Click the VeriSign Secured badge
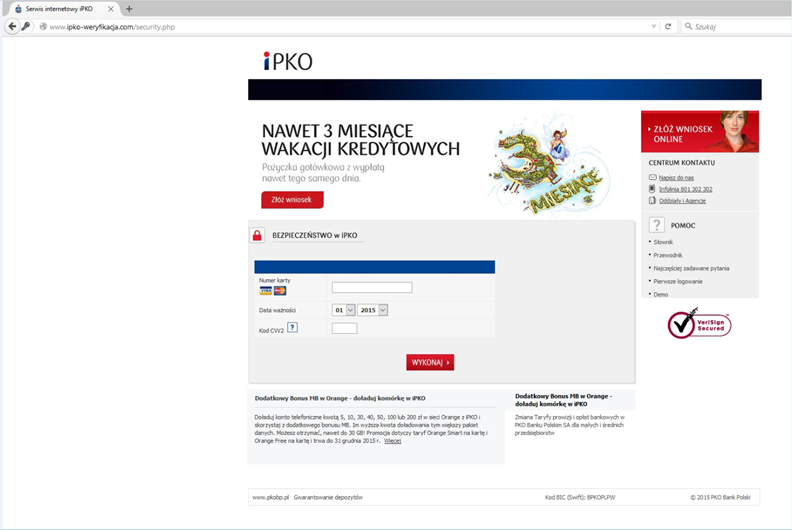 pos(699,324)
